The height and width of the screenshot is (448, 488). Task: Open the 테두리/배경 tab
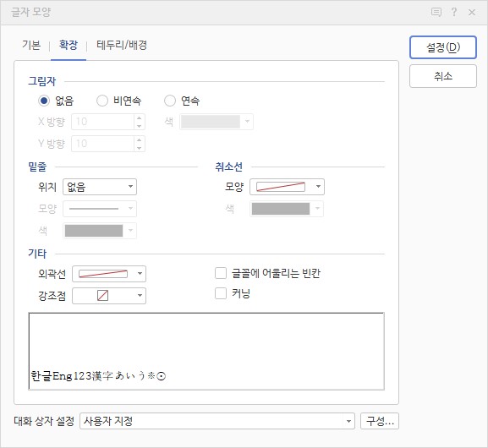click(122, 45)
